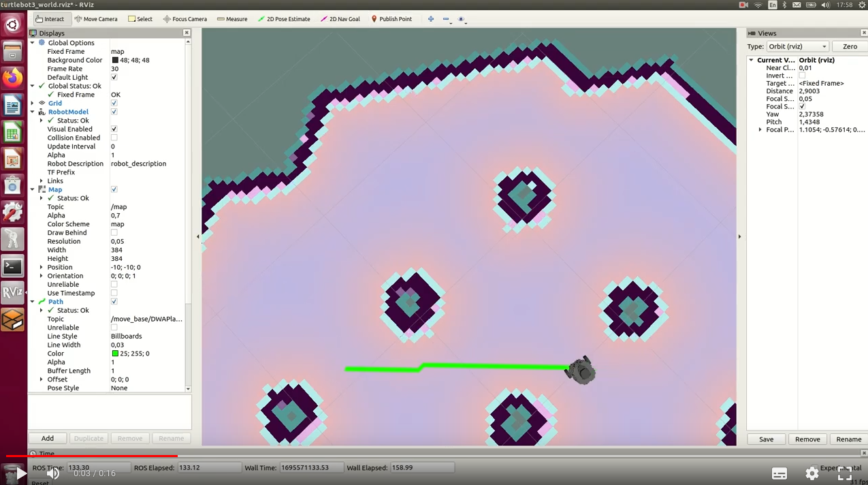
Task: Open the Terminal from the launcher
Action: 12,266
